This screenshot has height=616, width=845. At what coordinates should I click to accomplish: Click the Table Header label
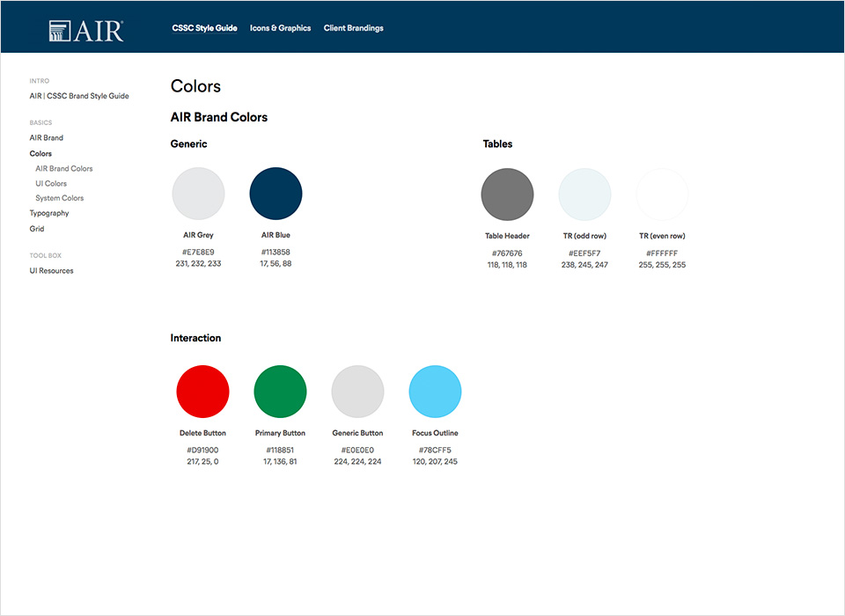(x=507, y=236)
